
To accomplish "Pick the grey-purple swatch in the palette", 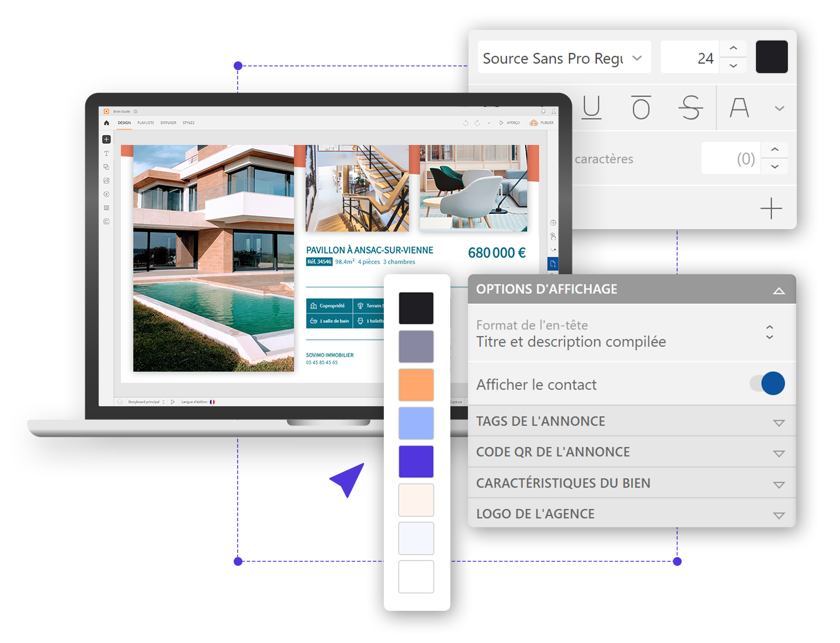I will [416, 346].
